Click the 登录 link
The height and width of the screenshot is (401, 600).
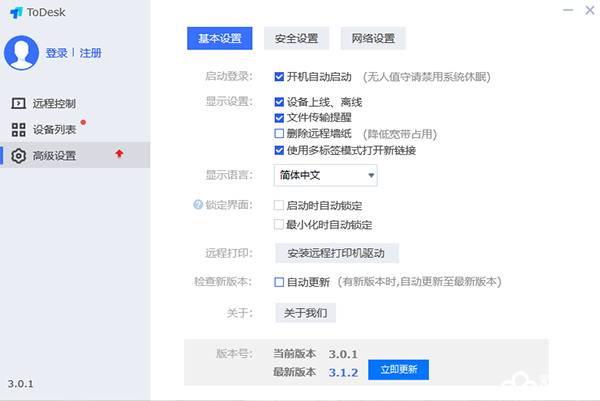57,53
